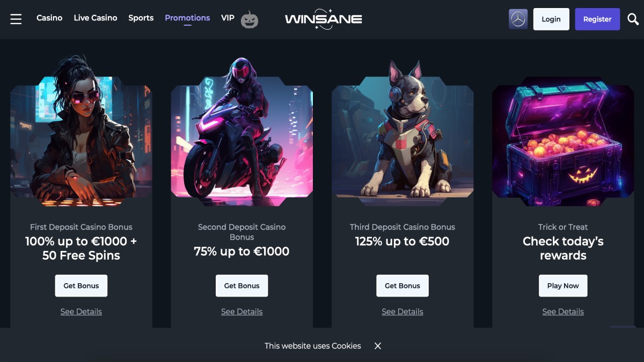This screenshot has width=644, height=362.
Task: Open the Casino menu item
Action: pos(49,18)
